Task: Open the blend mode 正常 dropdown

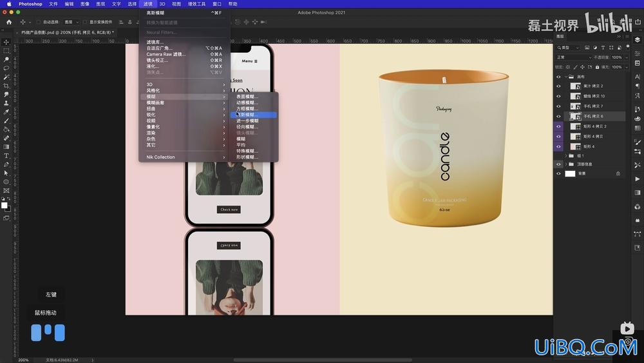Action: 574,57
